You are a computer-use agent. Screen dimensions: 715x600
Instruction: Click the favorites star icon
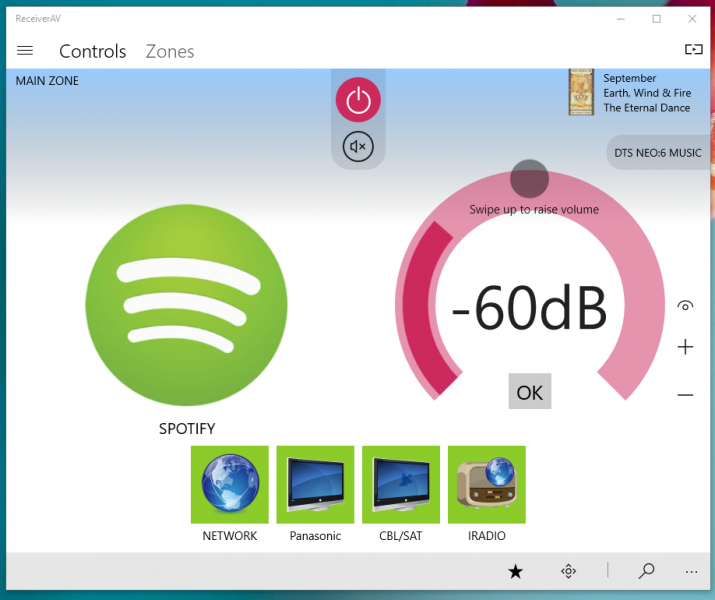pyautogui.click(x=515, y=571)
